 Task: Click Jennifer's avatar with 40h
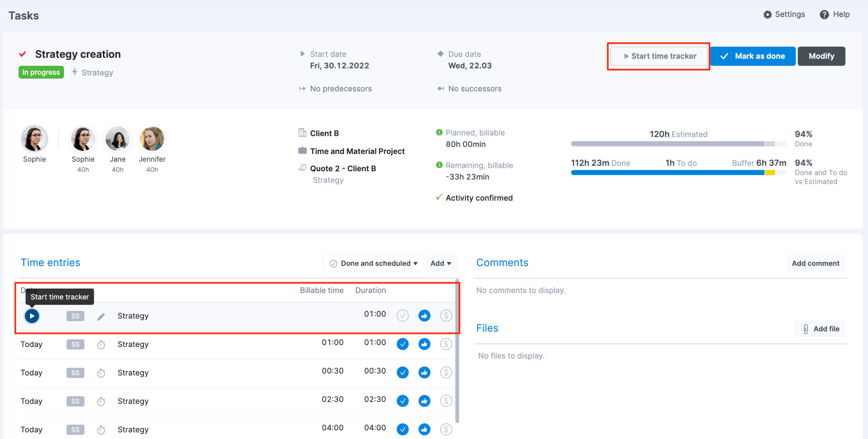[x=152, y=138]
